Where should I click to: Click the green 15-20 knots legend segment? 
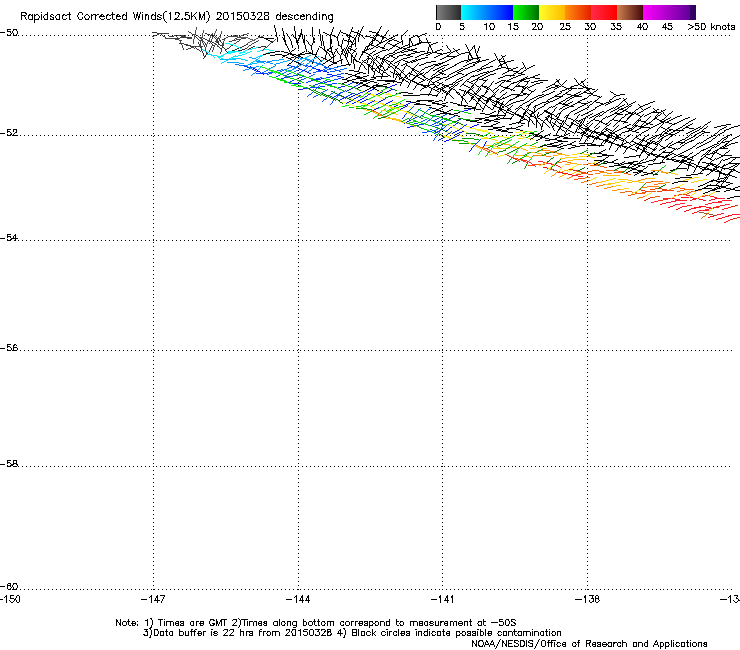pyautogui.click(x=526, y=12)
